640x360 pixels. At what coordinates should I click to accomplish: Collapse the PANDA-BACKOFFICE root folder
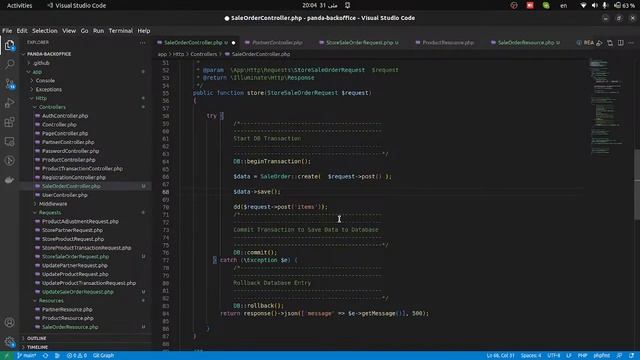point(49,54)
